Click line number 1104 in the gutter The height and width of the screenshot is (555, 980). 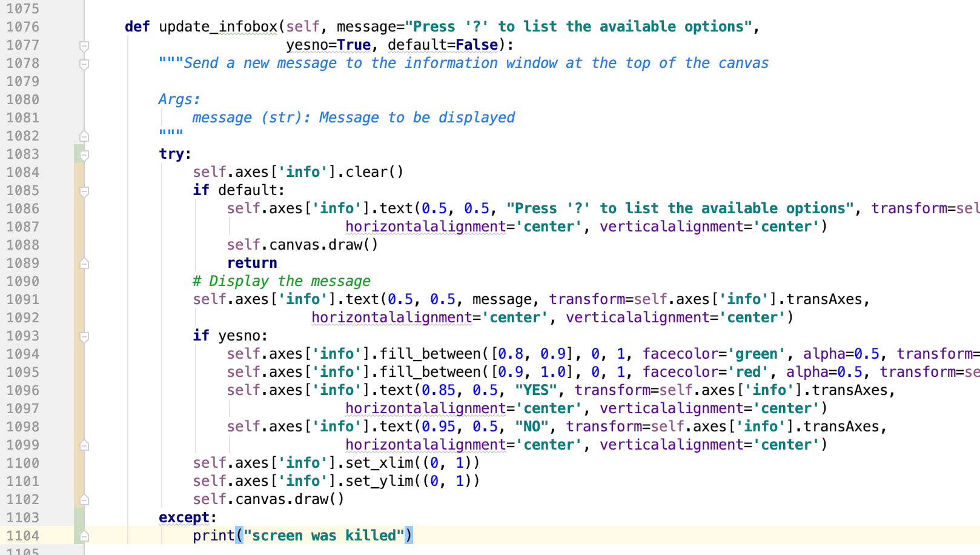[x=23, y=536]
